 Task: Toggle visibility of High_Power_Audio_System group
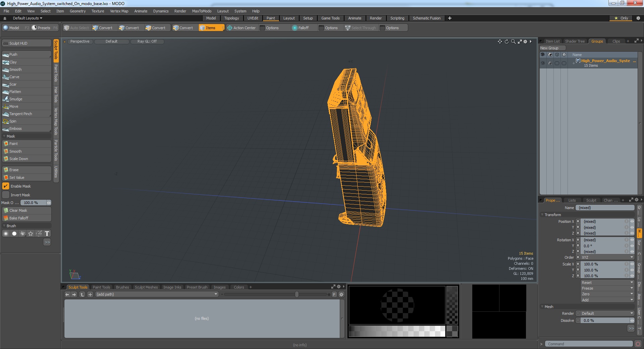[x=543, y=63]
